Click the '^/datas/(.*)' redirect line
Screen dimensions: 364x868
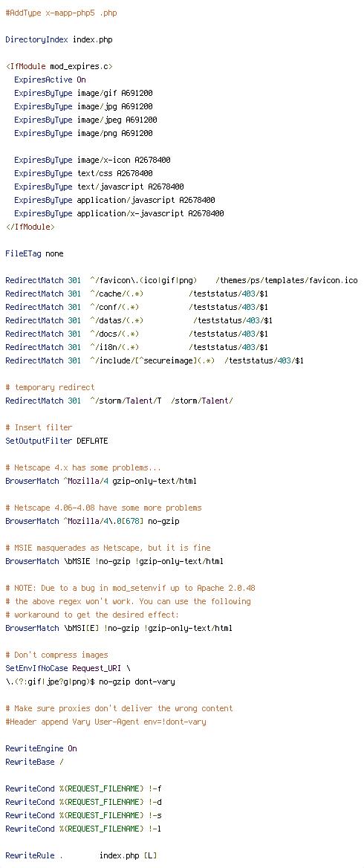pos(139,320)
